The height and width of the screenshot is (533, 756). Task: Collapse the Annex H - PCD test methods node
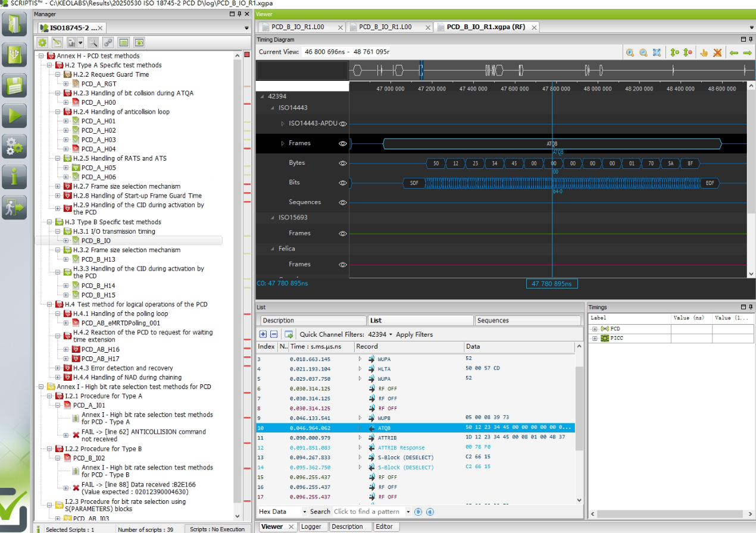pos(41,56)
